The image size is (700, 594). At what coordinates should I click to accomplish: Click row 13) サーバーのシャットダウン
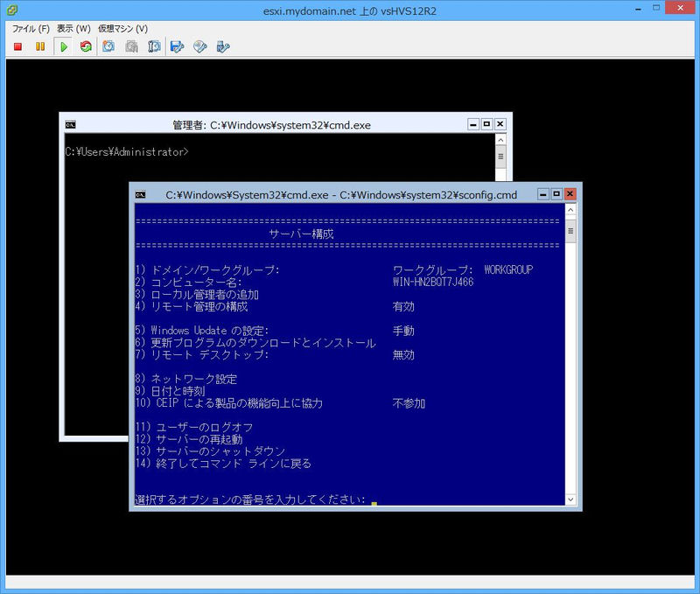click(x=210, y=451)
